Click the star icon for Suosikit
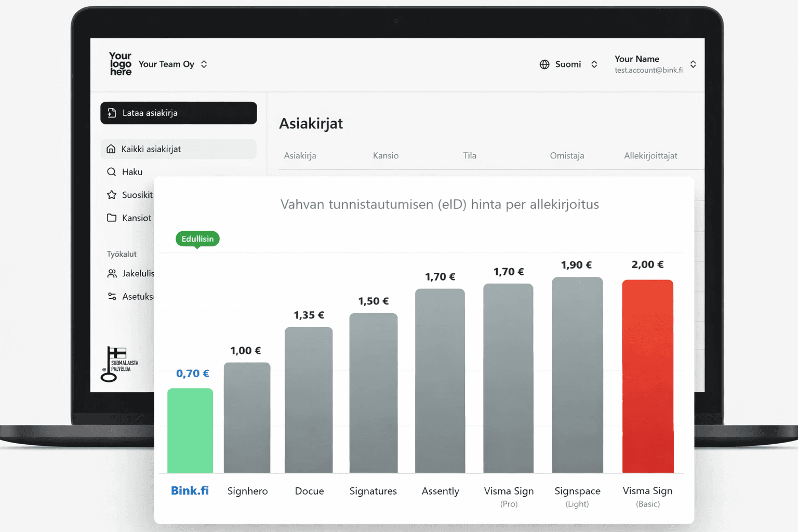Viewport: 798px width, 532px height. point(111,195)
